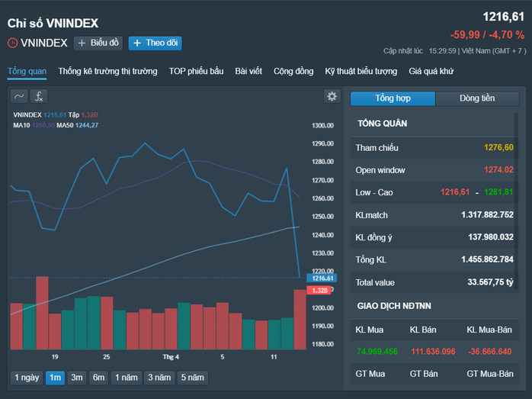Screen dimensions: 532x399
Task: Set chart range to 1 năm
Action: [127, 378]
